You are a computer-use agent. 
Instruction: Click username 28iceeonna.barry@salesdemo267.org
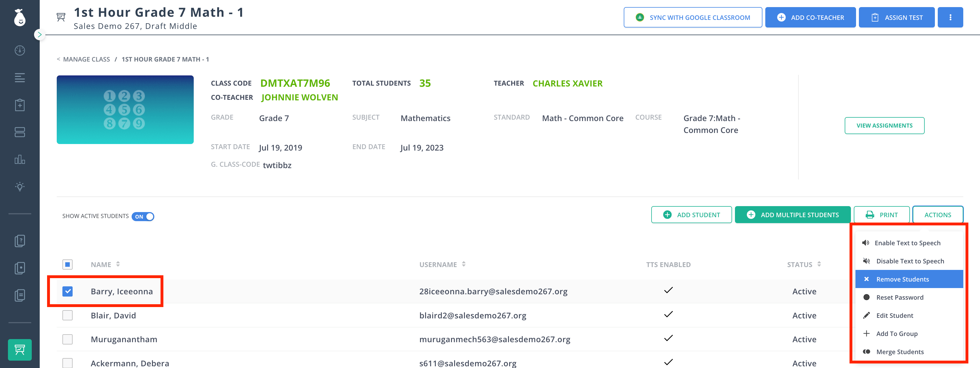click(494, 291)
